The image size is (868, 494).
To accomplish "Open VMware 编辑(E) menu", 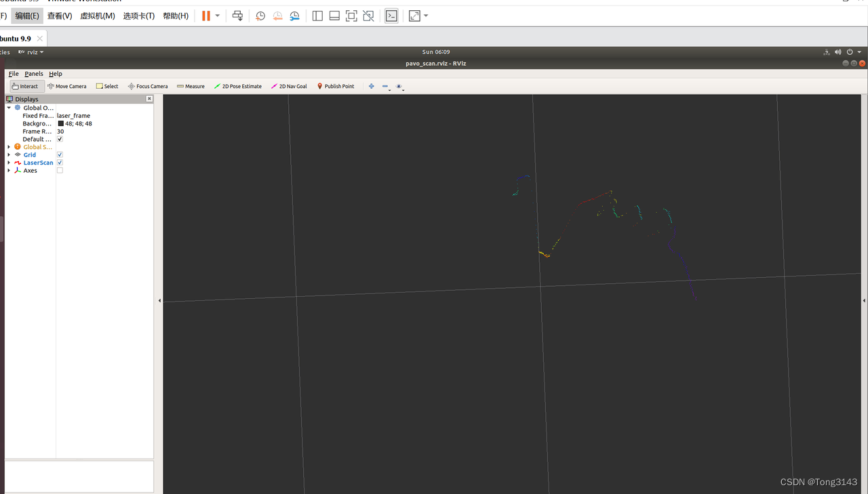I will [x=27, y=16].
